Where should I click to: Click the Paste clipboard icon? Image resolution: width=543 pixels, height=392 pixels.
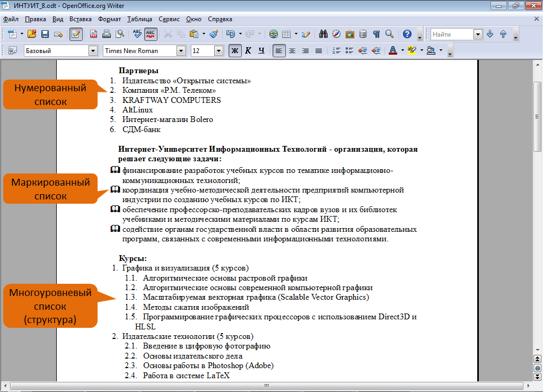(194, 34)
